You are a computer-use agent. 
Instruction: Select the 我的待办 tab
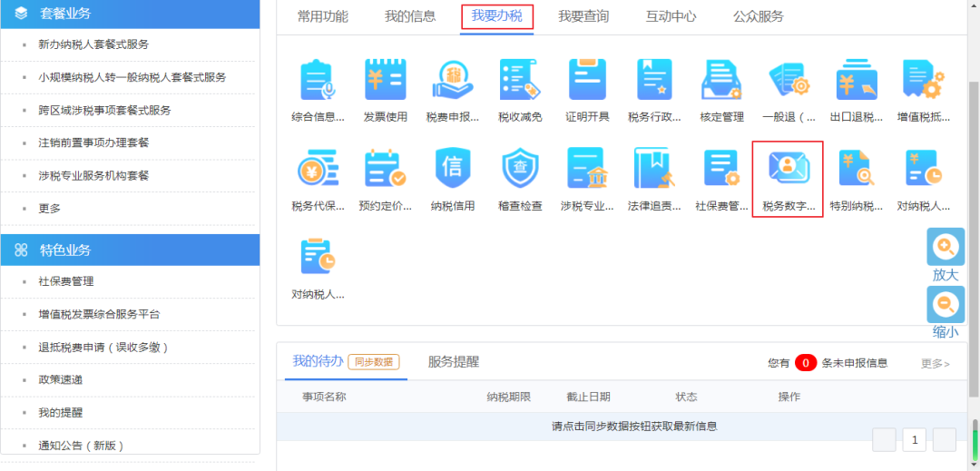(318, 361)
